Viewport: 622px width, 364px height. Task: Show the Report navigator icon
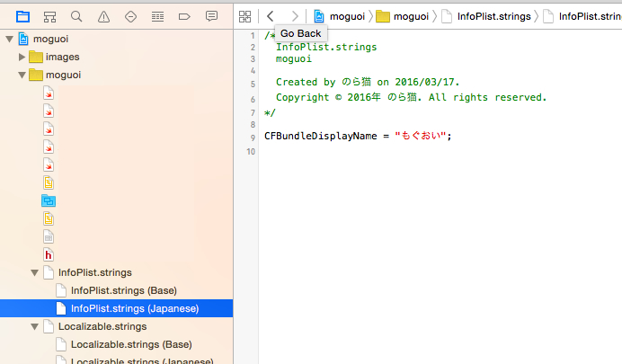pyautogui.click(x=211, y=16)
